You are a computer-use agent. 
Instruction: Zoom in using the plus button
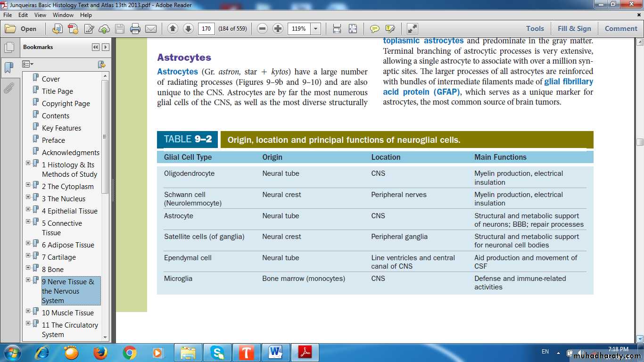point(278,29)
